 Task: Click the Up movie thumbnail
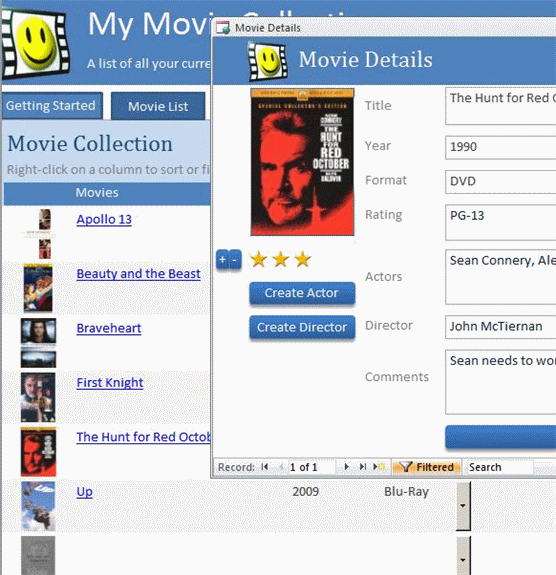38,506
